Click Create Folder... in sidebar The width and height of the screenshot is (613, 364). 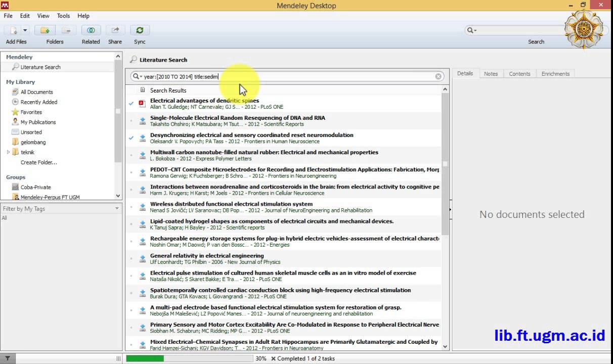38,162
